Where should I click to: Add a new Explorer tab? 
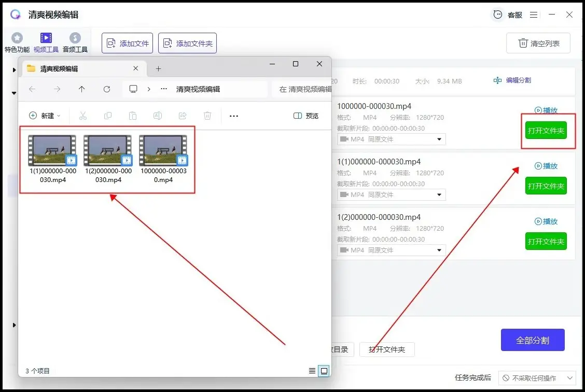(158, 68)
